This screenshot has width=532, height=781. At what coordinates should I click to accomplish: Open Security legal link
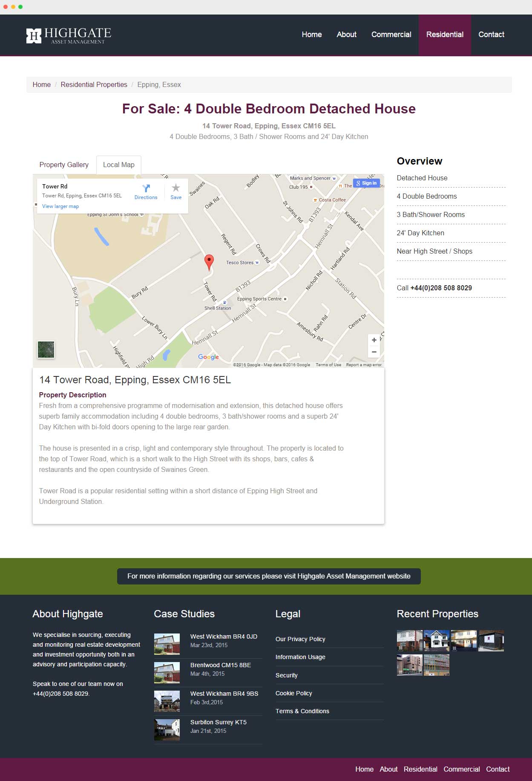tap(287, 675)
